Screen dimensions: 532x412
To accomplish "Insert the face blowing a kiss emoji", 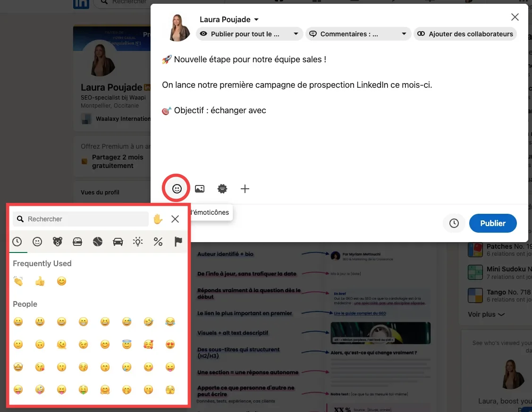I will pos(40,367).
